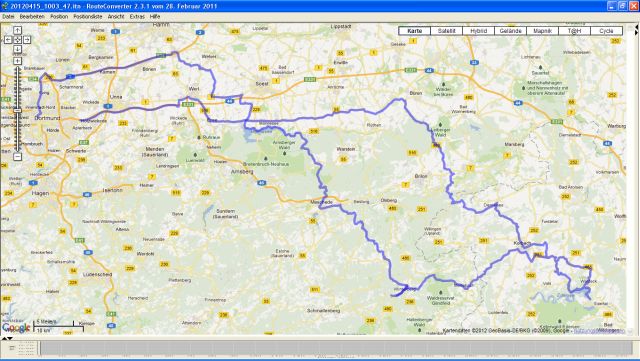Pan the map right with arrow
The image size is (640, 361).
click(27, 40)
